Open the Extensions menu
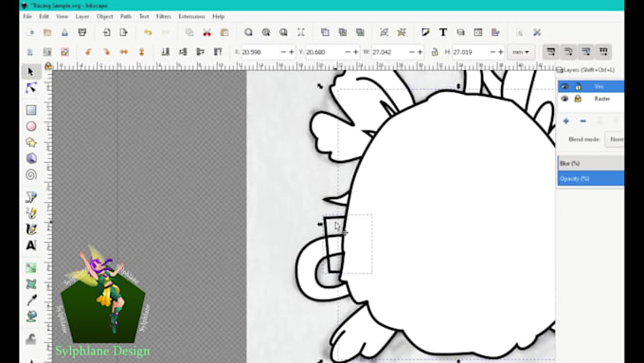The width and height of the screenshot is (644, 363). (x=192, y=16)
